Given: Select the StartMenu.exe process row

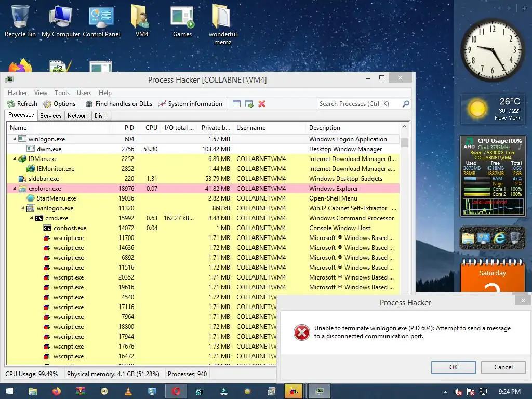Looking at the screenshot, I should [203, 198].
